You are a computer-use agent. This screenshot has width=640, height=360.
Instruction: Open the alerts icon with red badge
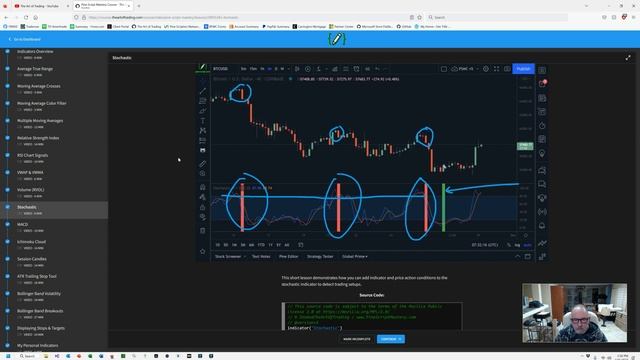542,84
